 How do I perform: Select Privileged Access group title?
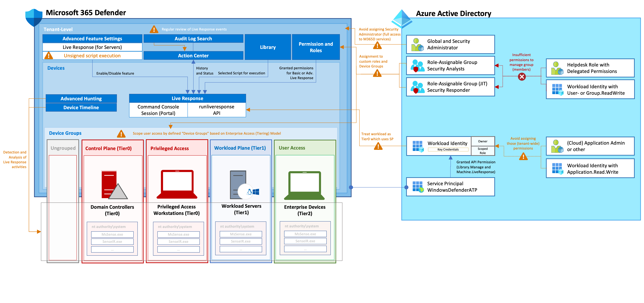tap(170, 148)
